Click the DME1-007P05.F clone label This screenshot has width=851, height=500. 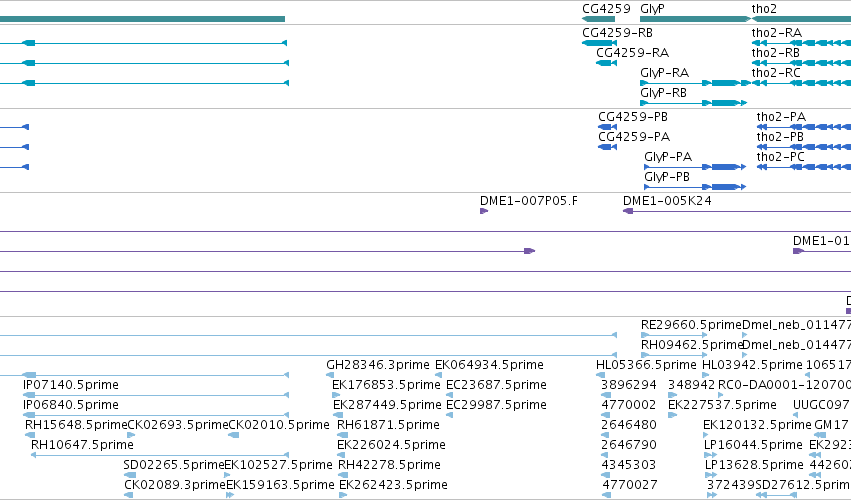(529, 201)
